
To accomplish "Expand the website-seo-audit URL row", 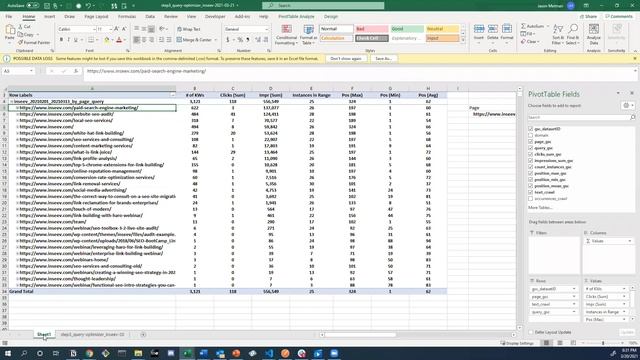I will (x=18, y=114).
